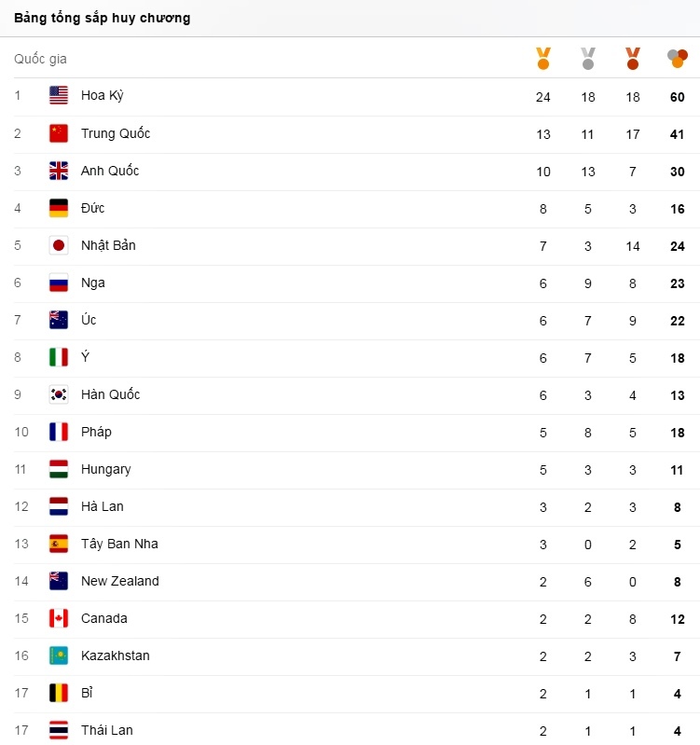700x745 pixels.
Task: Click the silver medal column icon
Action: [588, 59]
